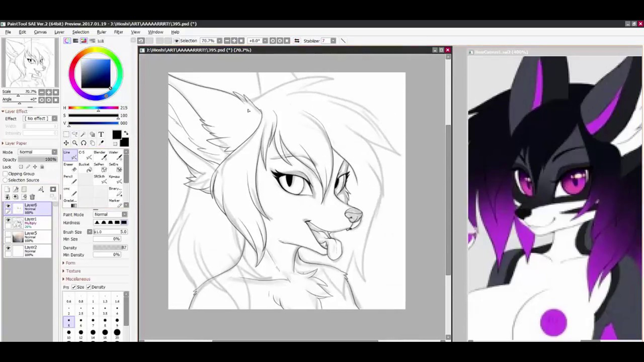644x362 pixels.
Task: Show the color wheel panel icon
Action: pos(67,41)
